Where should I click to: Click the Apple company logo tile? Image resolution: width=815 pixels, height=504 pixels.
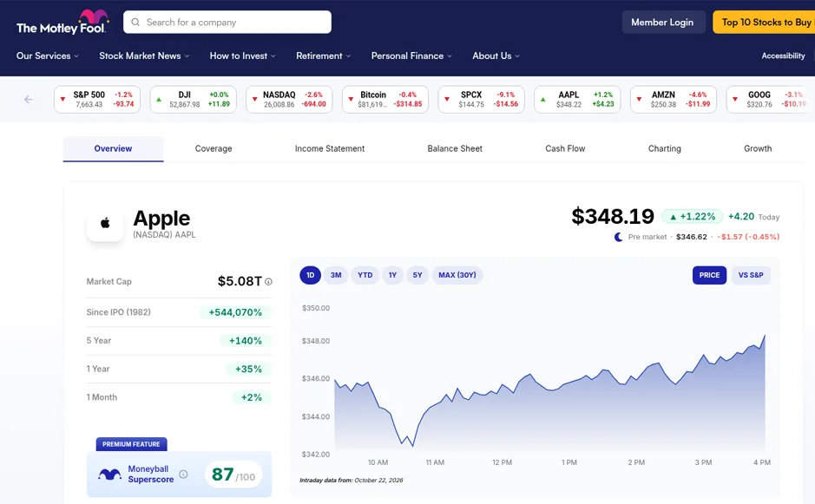coord(105,224)
